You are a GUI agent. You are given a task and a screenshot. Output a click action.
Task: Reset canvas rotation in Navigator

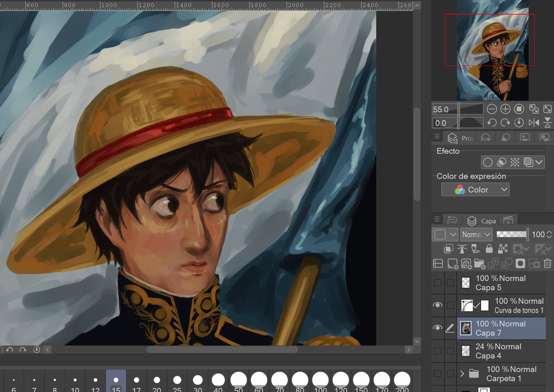(x=519, y=123)
